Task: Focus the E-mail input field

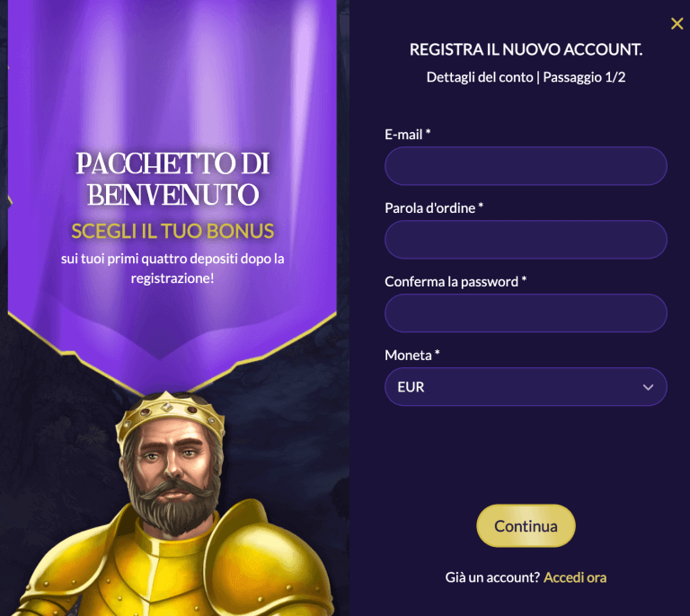Action: tap(526, 166)
